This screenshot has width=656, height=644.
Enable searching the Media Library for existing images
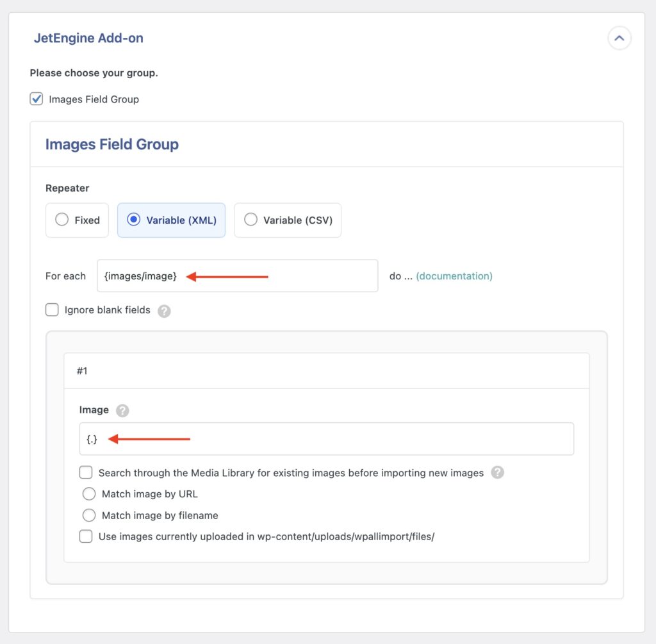[86, 472]
